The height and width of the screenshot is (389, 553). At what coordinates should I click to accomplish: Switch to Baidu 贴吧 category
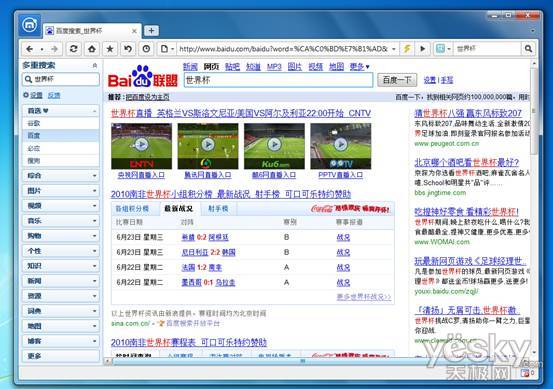232,67
